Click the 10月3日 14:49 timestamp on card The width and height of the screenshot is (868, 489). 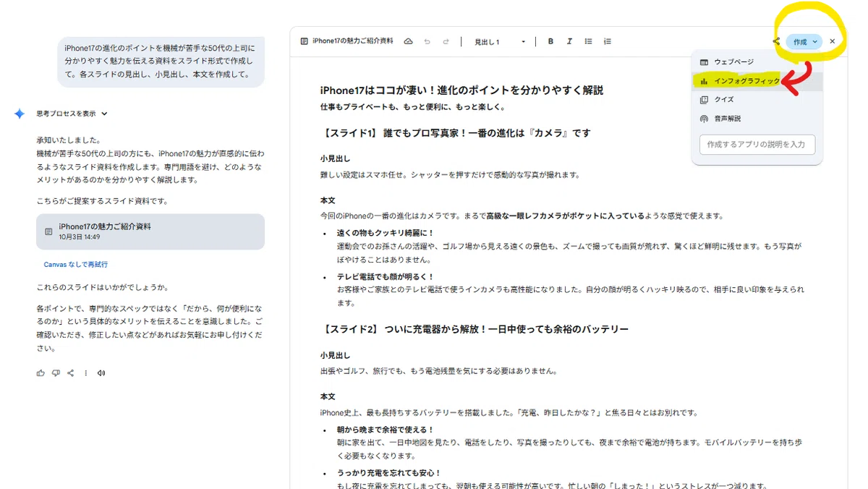pos(80,237)
